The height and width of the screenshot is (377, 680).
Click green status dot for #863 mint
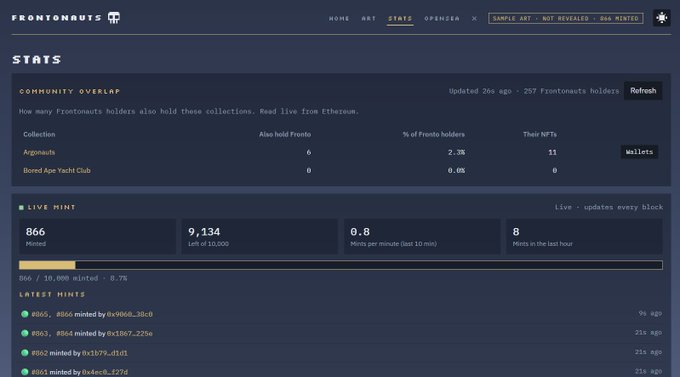(25, 333)
